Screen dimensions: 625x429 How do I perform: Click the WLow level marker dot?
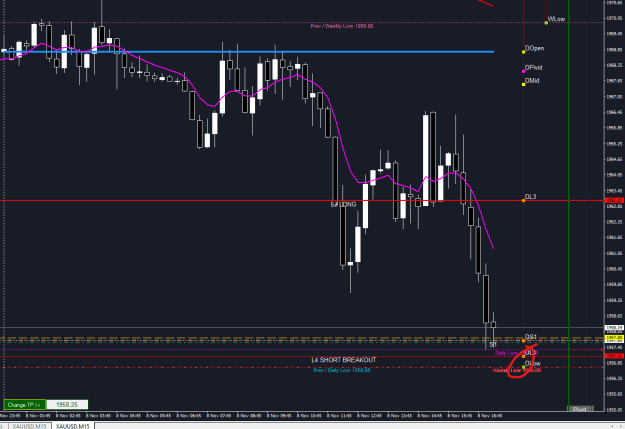[x=546, y=23]
